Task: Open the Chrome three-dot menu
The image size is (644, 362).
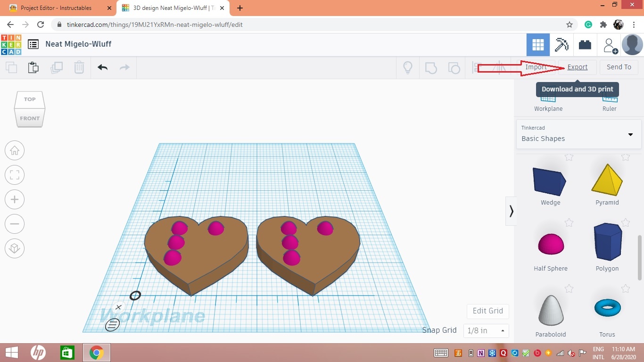Action: 634,25
